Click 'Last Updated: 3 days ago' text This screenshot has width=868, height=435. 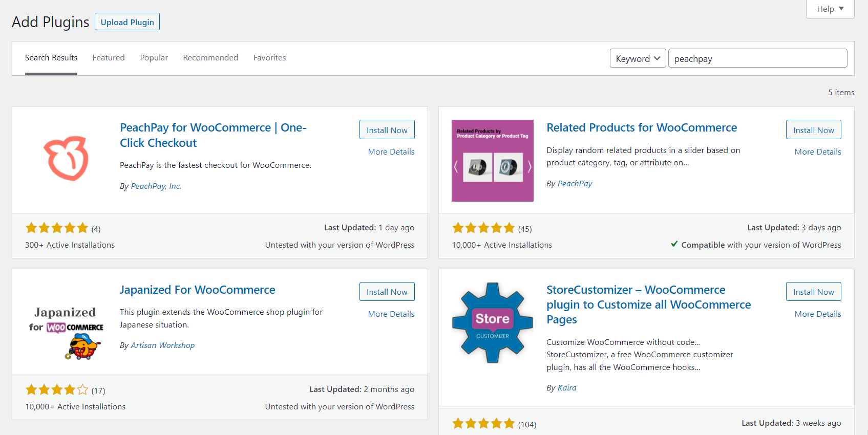click(x=794, y=228)
